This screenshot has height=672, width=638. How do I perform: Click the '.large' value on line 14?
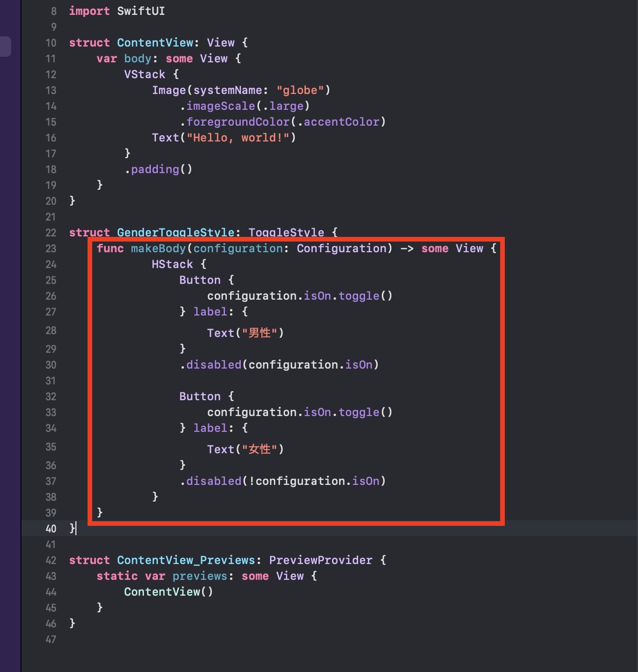coord(283,106)
